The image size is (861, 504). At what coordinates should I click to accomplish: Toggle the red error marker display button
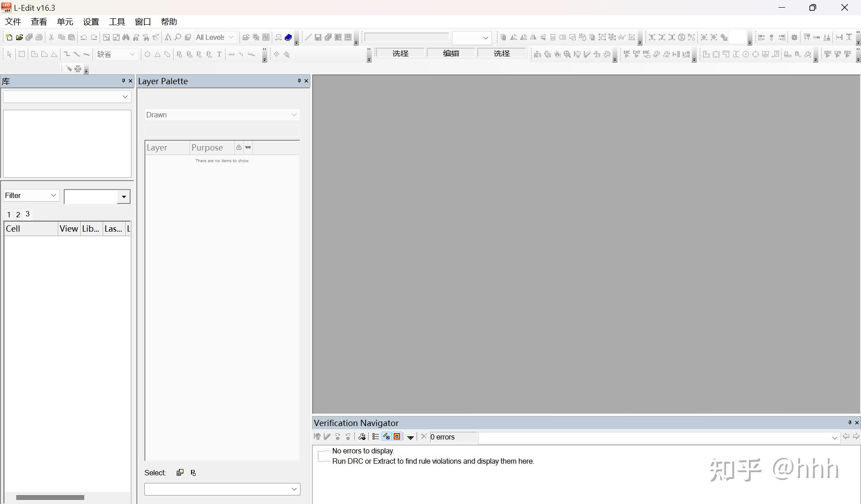tap(397, 437)
